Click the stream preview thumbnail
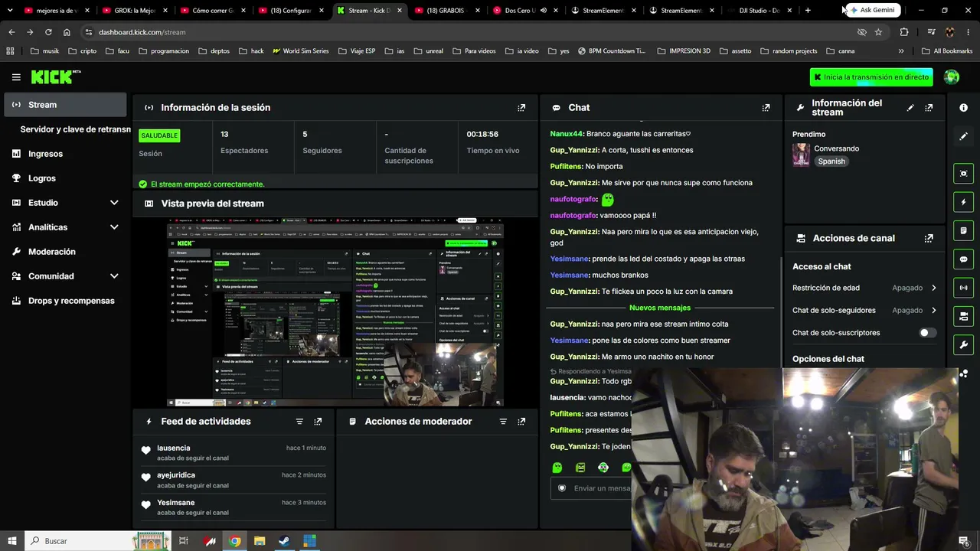 335,312
